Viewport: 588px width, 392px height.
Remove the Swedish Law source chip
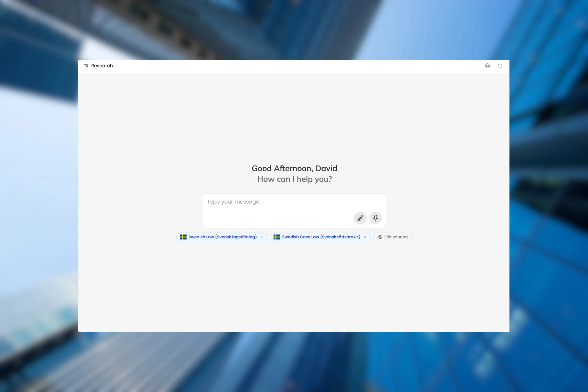pyautogui.click(x=262, y=237)
